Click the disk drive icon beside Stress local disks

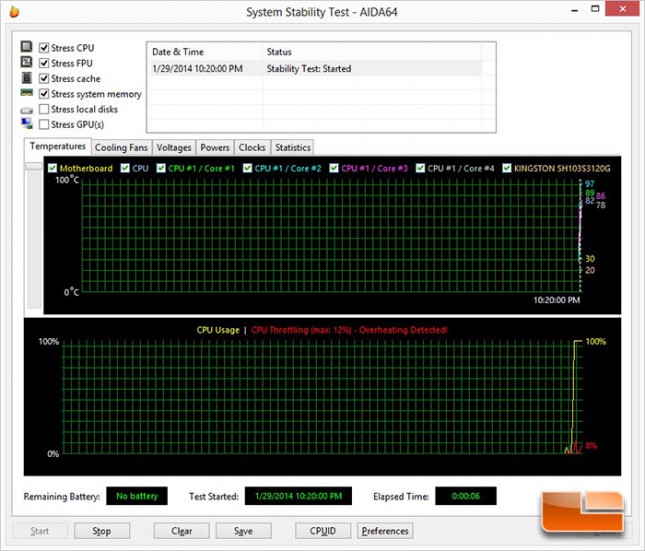tap(27, 110)
